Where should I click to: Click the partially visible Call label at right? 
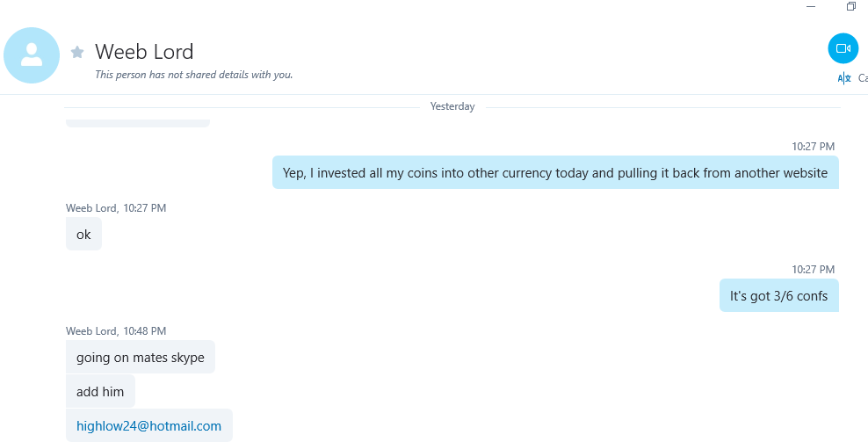863,78
